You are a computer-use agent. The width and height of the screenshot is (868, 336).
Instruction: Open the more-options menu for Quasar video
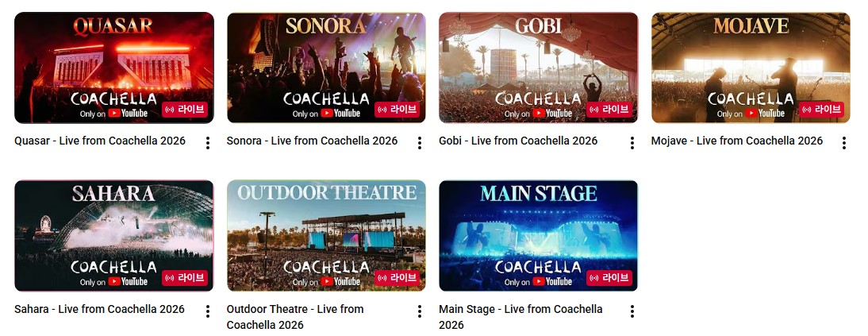pyautogui.click(x=208, y=143)
